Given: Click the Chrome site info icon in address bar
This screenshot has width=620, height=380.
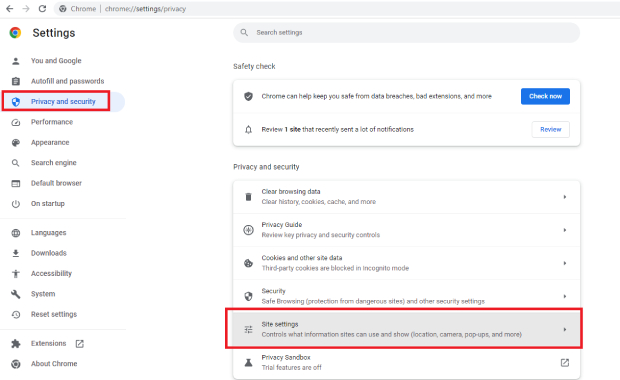Looking at the screenshot, I should pyautogui.click(x=62, y=9).
